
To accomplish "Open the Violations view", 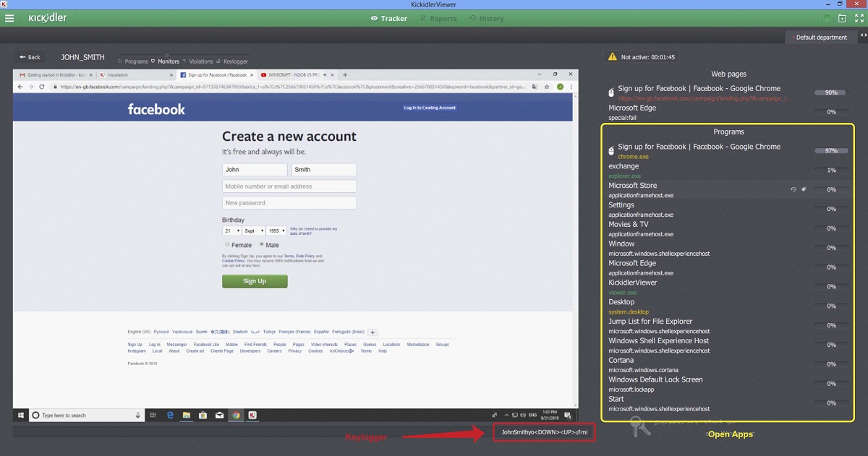I will [198, 61].
